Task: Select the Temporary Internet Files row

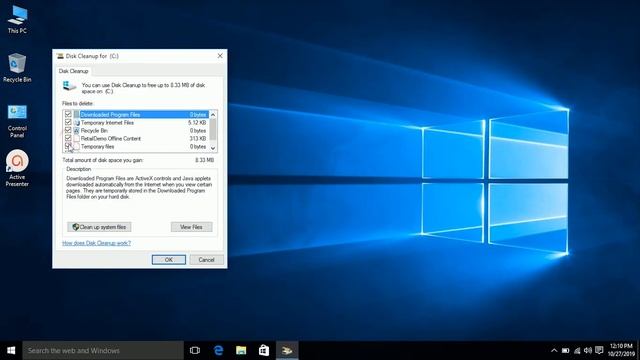Action: [136, 122]
